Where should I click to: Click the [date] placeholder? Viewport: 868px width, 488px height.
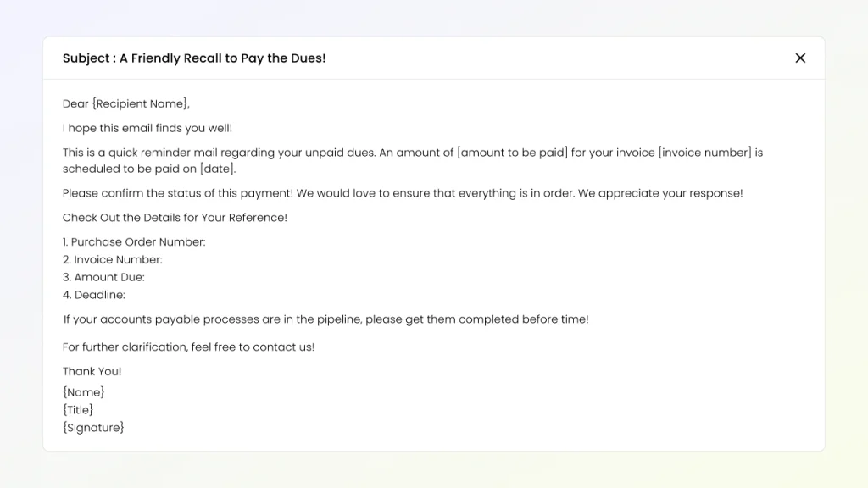218,169
